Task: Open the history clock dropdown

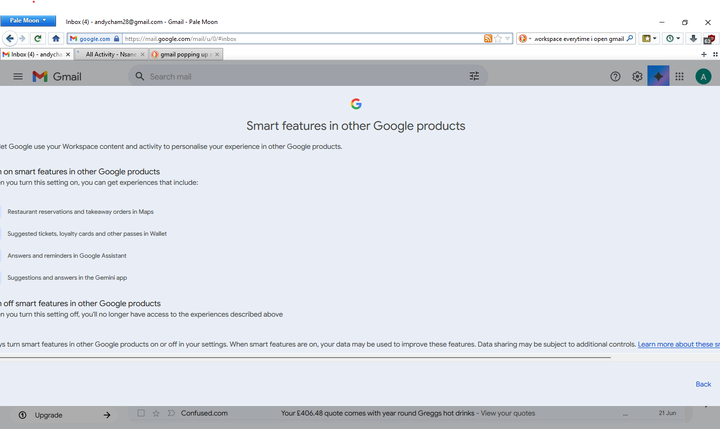Action: click(673, 39)
